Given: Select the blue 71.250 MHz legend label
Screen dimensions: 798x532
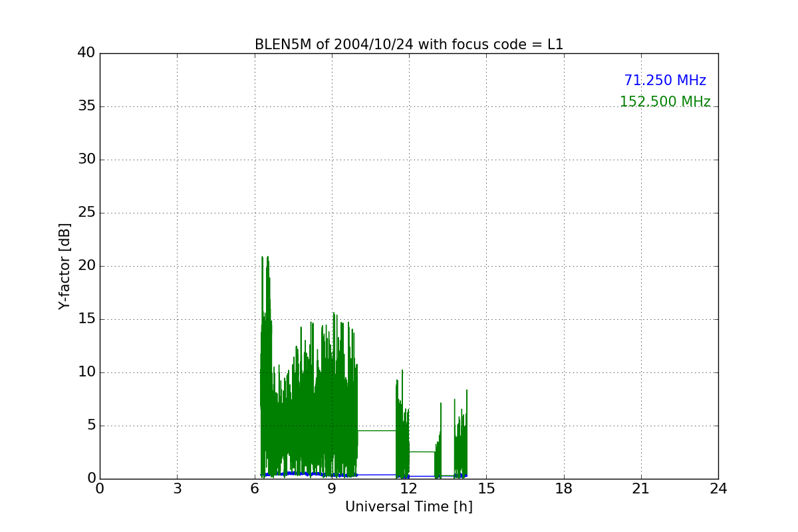Looking at the screenshot, I should pyautogui.click(x=665, y=80).
